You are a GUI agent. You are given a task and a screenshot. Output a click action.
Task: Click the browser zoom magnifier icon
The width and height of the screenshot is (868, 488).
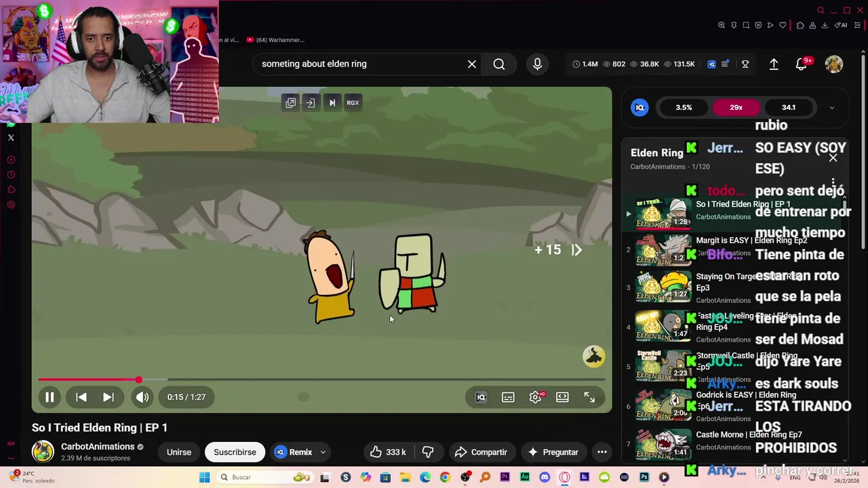click(722, 25)
